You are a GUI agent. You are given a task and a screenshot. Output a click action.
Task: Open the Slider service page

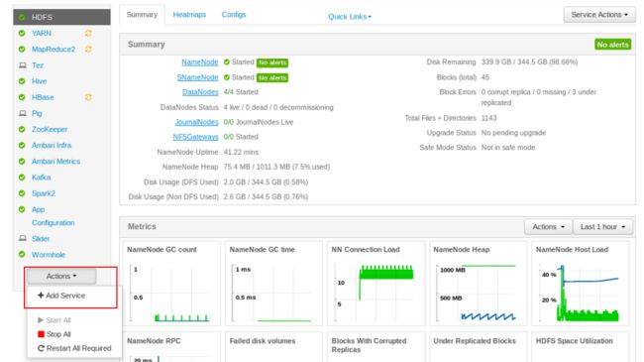coord(41,238)
